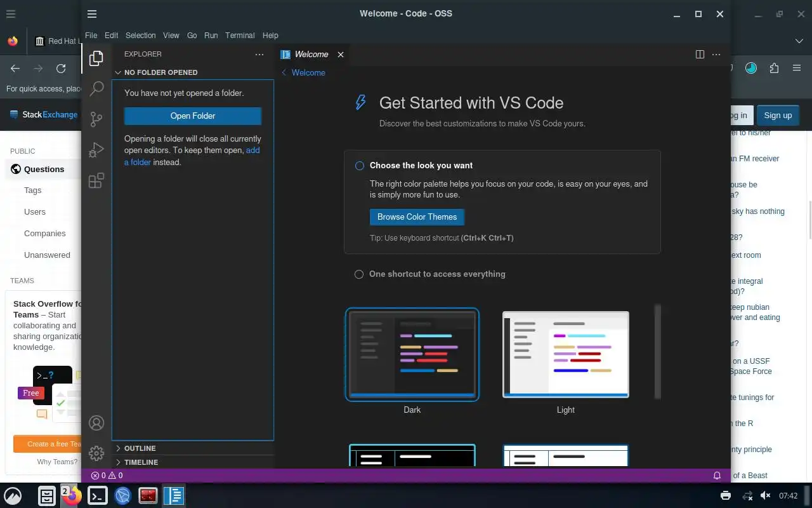
Task: Unmute the volume in system tray
Action: (766, 496)
